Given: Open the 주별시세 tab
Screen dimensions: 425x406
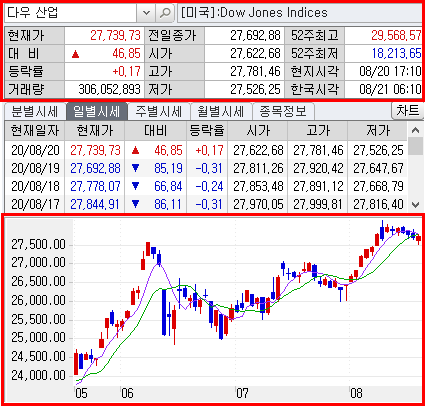Looking at the screenshot, I should coord(159,112).
